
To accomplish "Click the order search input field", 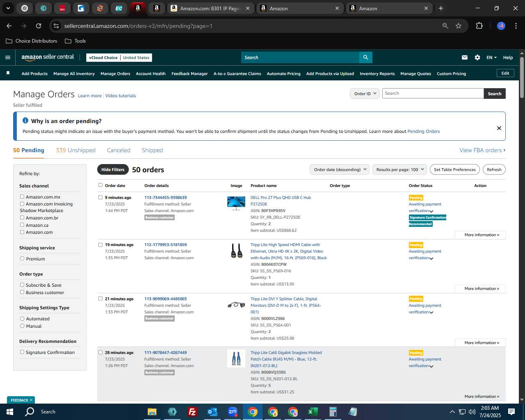I will 433,94.
